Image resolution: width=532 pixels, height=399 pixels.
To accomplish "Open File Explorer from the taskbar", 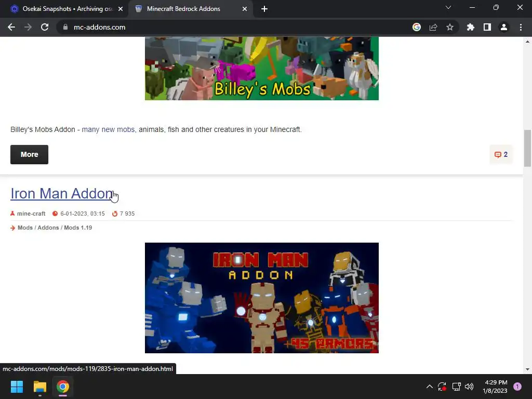I will pyautogui.click(x=39, y=387).
